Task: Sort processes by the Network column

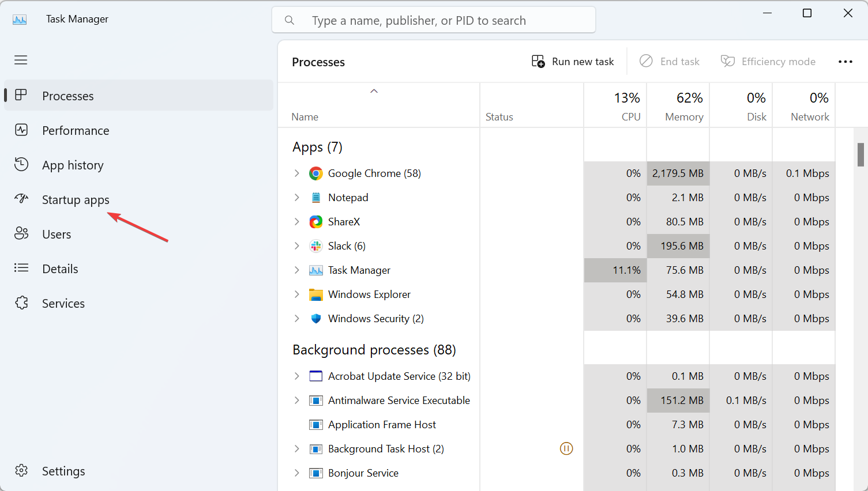Action: [804, 105]
